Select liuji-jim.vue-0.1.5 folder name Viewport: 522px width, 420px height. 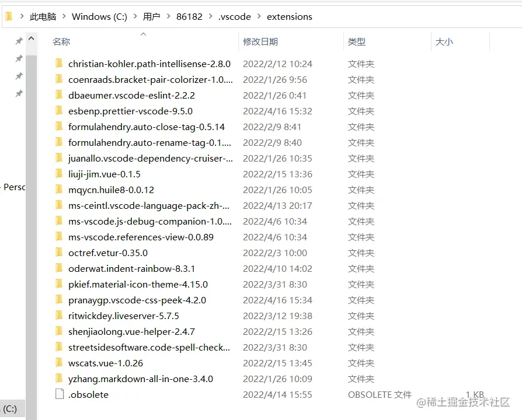(104, 174)
